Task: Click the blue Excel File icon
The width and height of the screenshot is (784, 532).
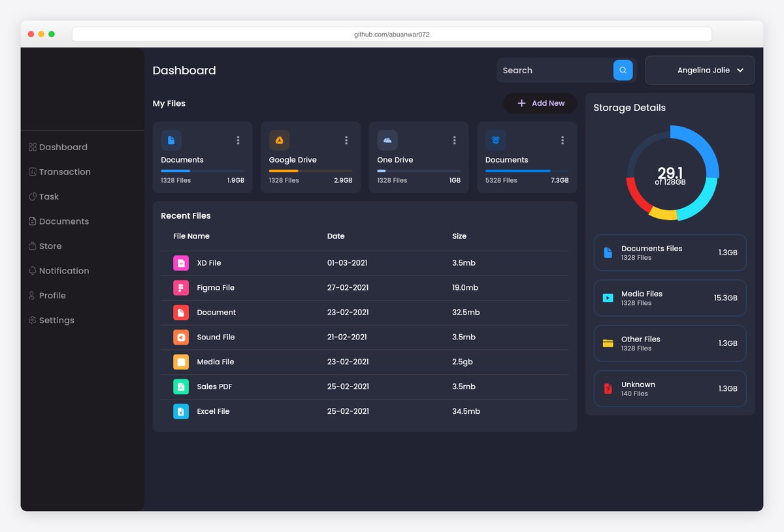Action: point(181,412)
